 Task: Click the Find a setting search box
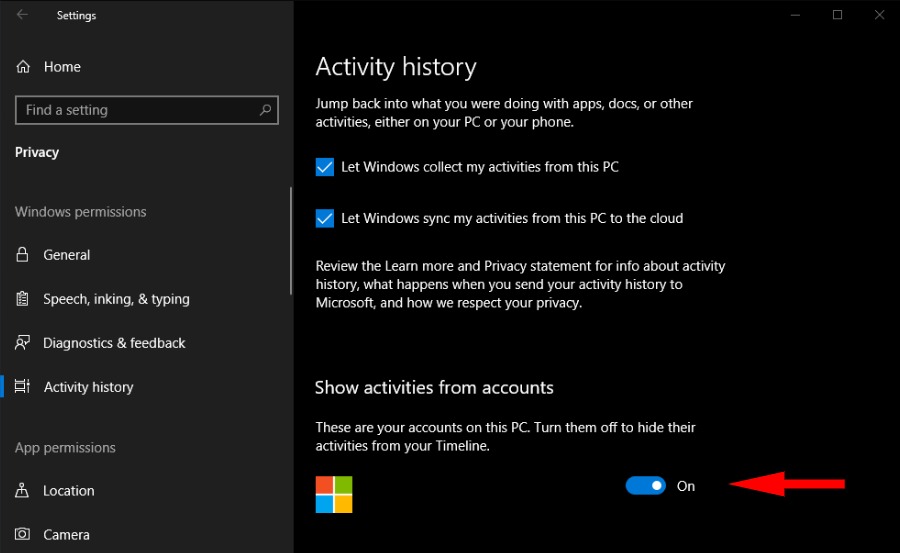click(135, 110)
